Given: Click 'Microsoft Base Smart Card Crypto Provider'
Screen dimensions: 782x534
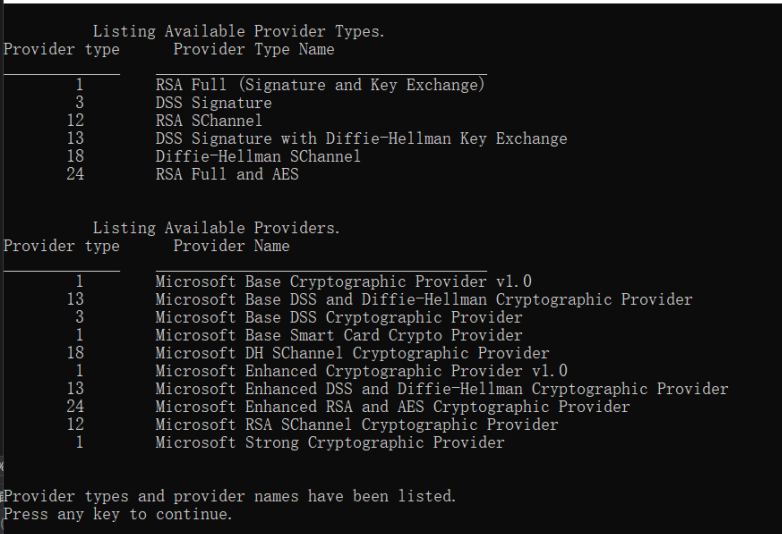Looking at the screenshot, I should 338,336.
